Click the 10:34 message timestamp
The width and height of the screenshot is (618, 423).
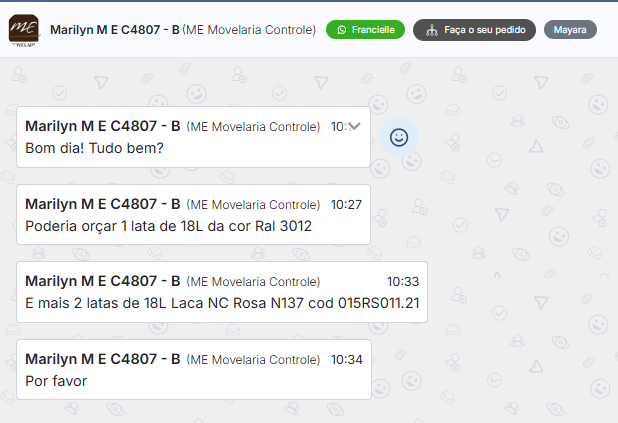346,359
